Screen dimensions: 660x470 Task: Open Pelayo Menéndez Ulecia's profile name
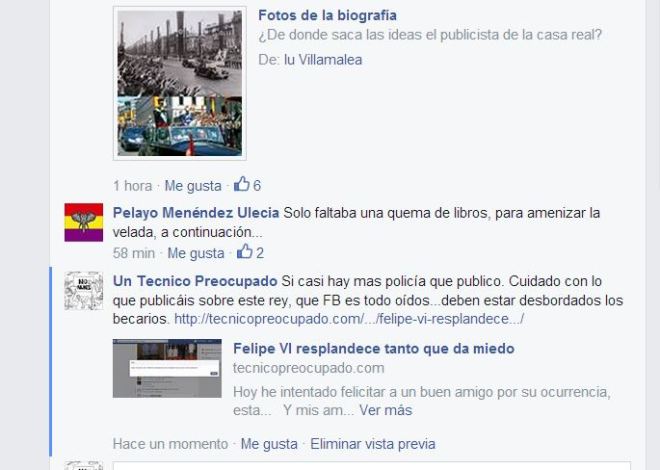196,213
